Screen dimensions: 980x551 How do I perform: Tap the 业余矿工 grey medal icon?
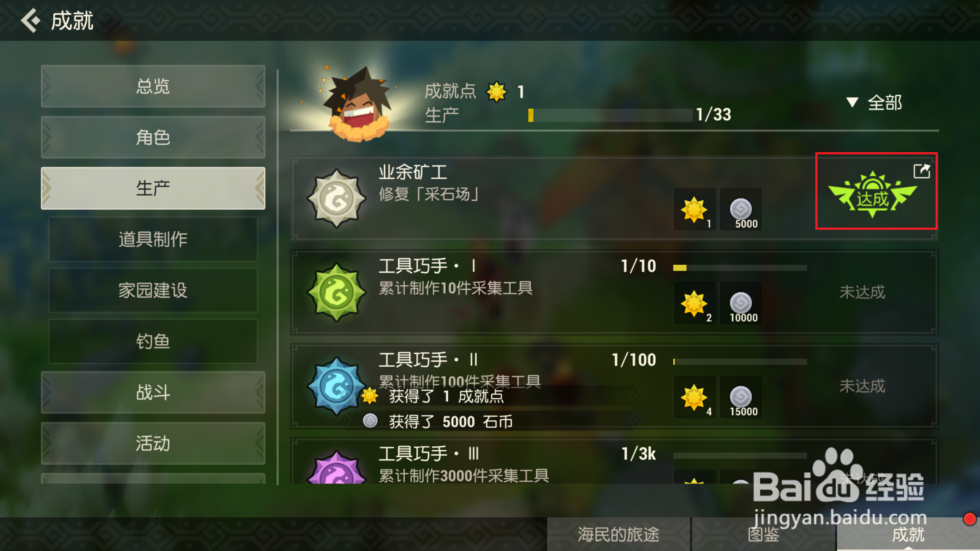pyautogui.click(x=336, y=198)
